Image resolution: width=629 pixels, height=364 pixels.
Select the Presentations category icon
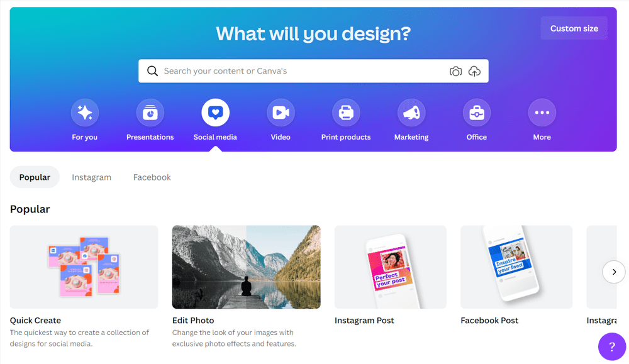tap(150, 113)
